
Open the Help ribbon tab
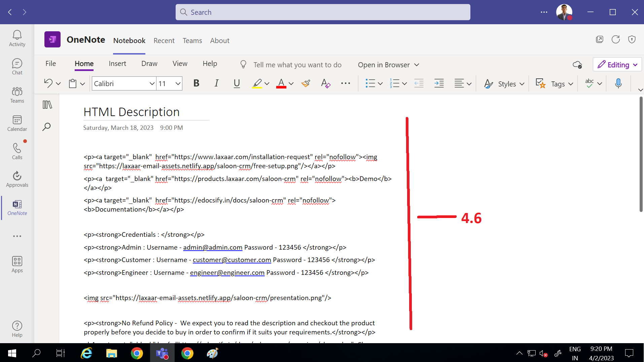click(210, 64)
